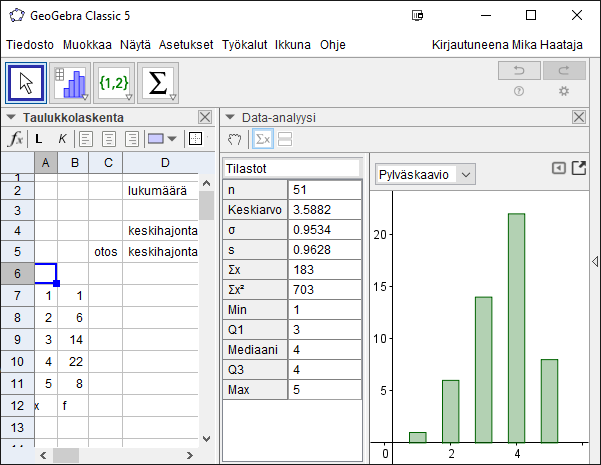Open the cell background color picker
The width and height of the screenshot is (601, 465).
(x=161, y=139)
